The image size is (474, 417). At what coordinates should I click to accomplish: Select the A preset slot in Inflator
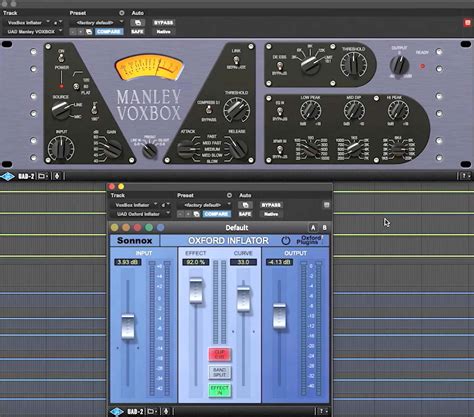pyautogui.click(x=313, y=228)
